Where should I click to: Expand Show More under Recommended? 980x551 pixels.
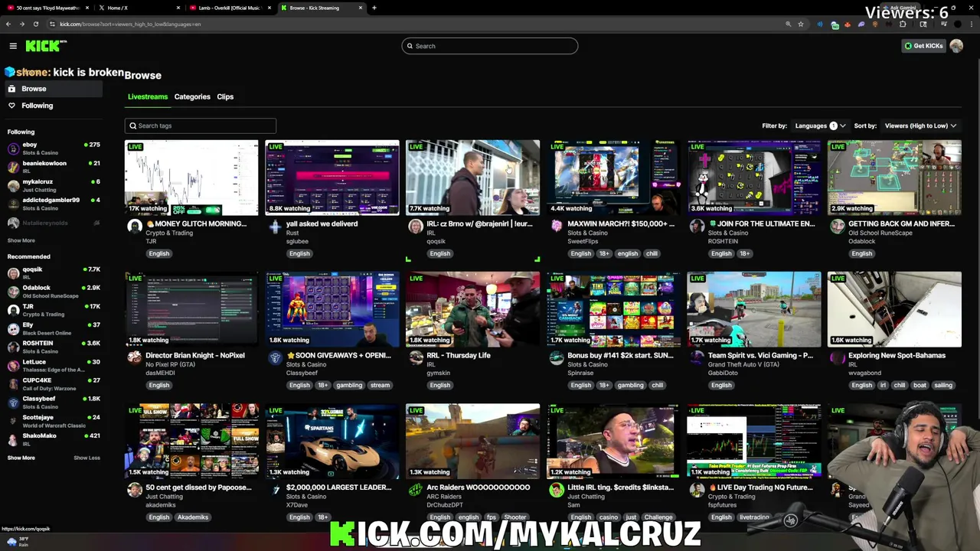coord(21,458)
